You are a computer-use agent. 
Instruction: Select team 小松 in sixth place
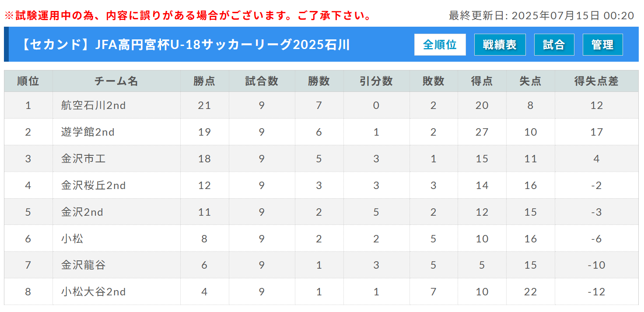click(72, 239)
